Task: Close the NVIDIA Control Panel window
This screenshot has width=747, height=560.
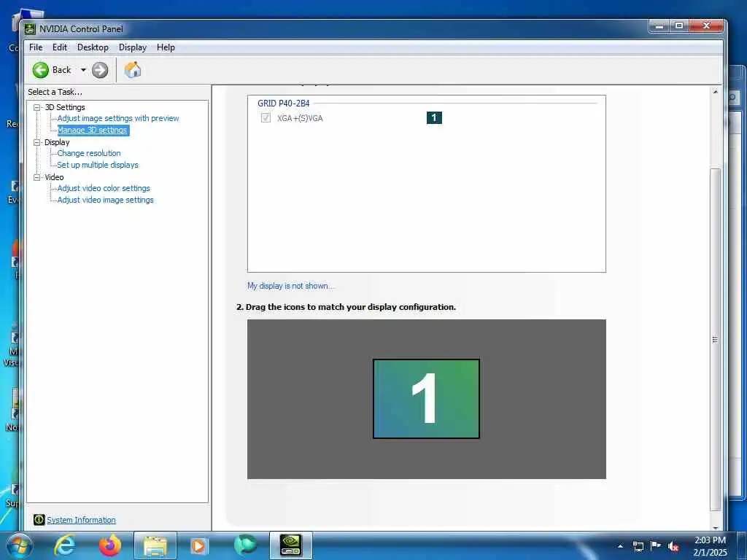Action: [x=706, y=26]
